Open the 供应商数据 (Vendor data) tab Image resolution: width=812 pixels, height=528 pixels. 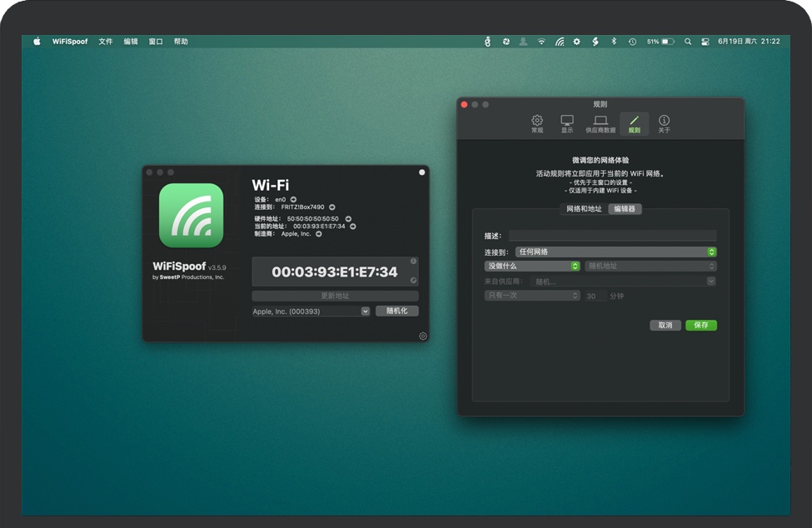pyautogui.click(x=600, y=124)
